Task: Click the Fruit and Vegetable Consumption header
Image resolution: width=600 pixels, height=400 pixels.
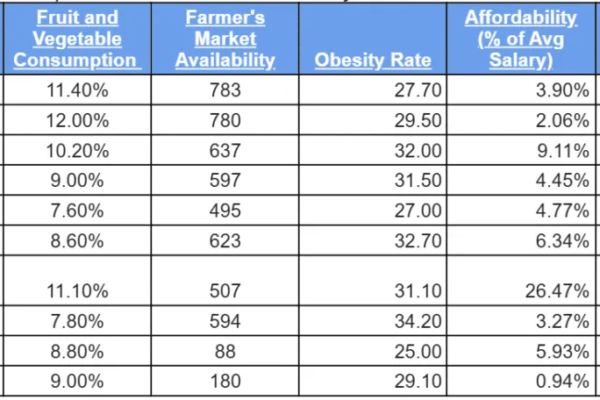Action: pyautogui.click(x=75, y=39)
